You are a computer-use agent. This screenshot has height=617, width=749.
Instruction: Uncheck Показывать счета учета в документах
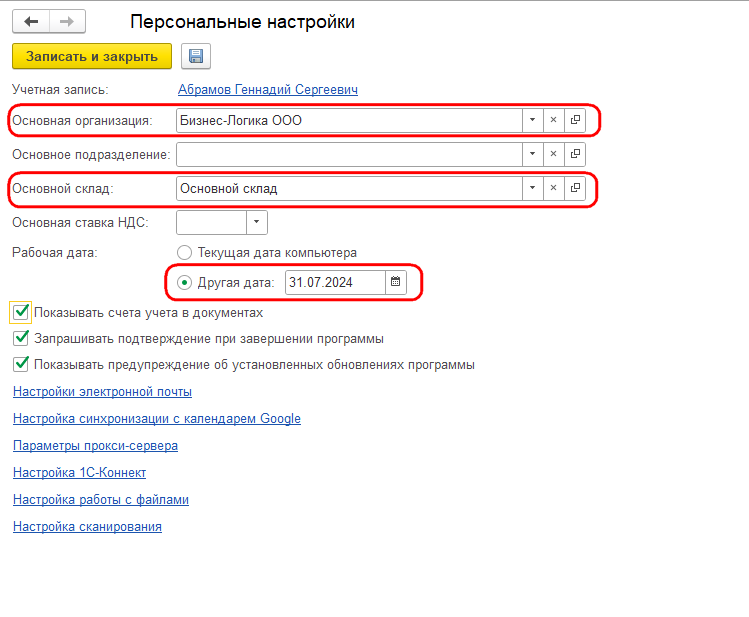click(21, 312)
